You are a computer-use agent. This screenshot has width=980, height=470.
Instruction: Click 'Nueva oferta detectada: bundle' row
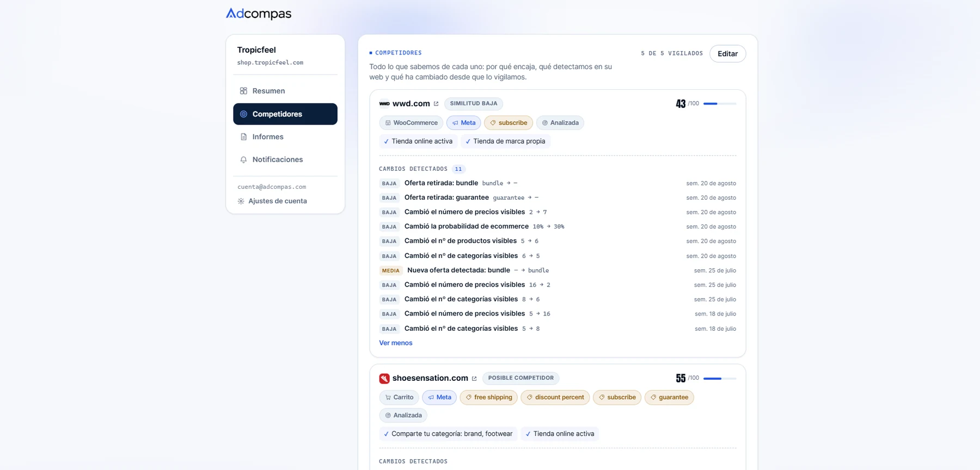tap(558, 270)
